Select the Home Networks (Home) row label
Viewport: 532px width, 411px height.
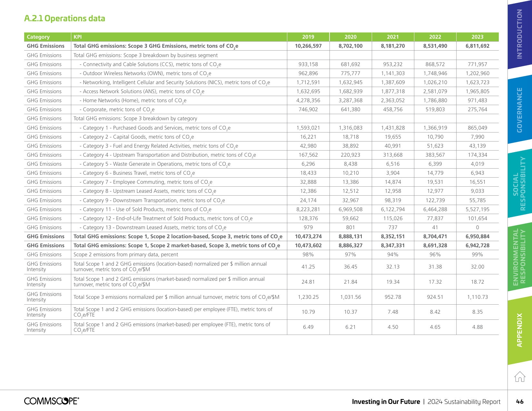click(x=133, y=101)
